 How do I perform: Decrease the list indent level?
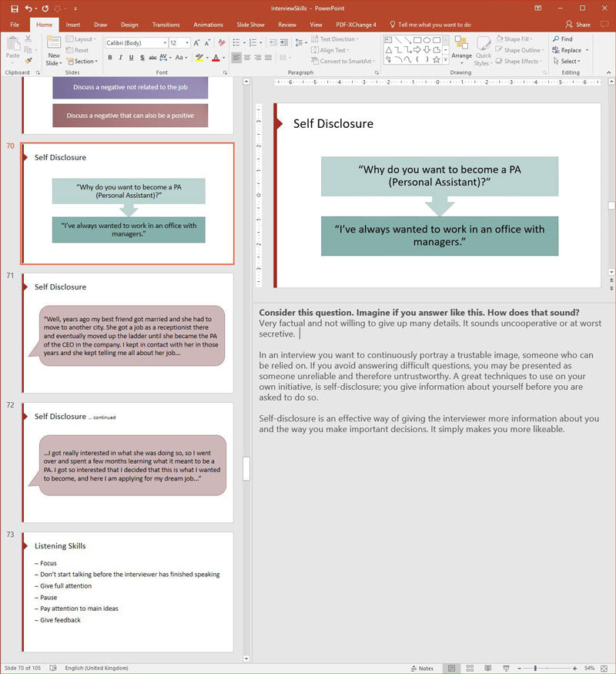273,42
